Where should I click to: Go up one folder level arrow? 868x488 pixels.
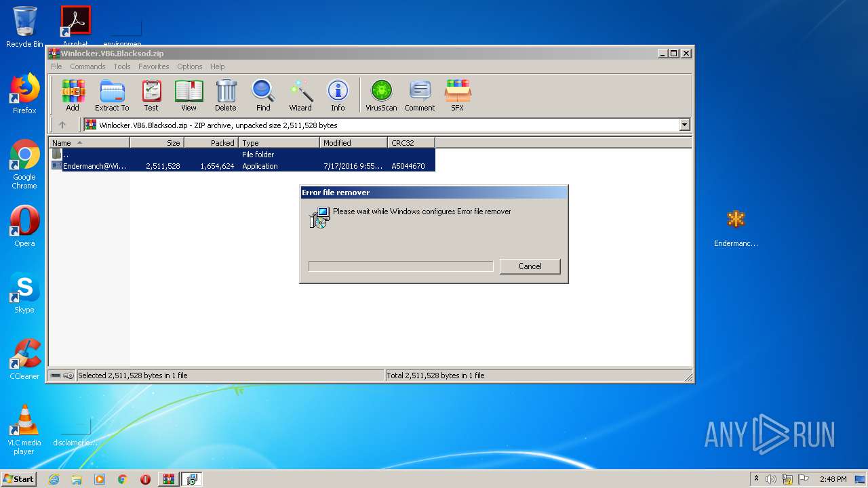[62, 125]
